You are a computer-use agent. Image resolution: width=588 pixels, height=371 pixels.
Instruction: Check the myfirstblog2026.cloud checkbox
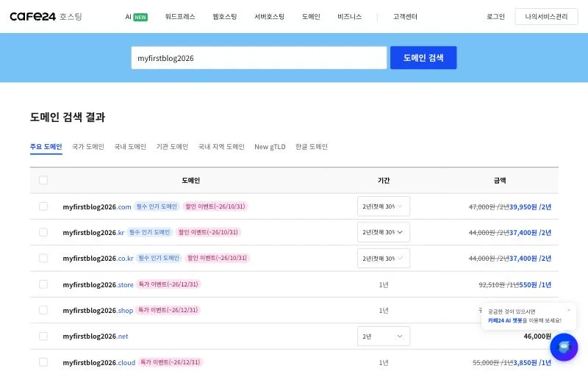pyautogui.click(x=43, y=362)
